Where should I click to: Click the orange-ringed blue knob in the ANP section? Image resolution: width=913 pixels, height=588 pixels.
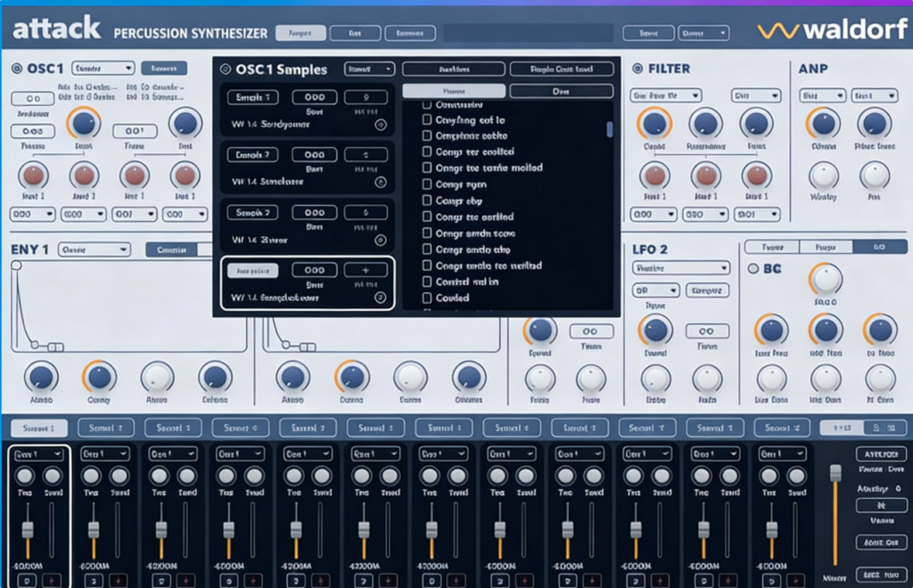click(x=823, y=123)
